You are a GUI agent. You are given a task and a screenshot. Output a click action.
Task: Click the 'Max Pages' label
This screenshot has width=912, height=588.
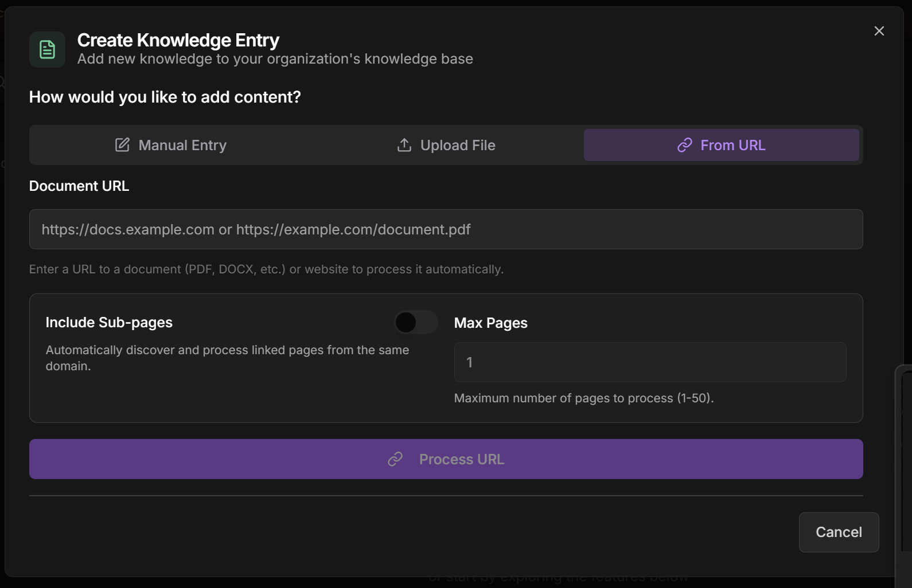(491, 323)
